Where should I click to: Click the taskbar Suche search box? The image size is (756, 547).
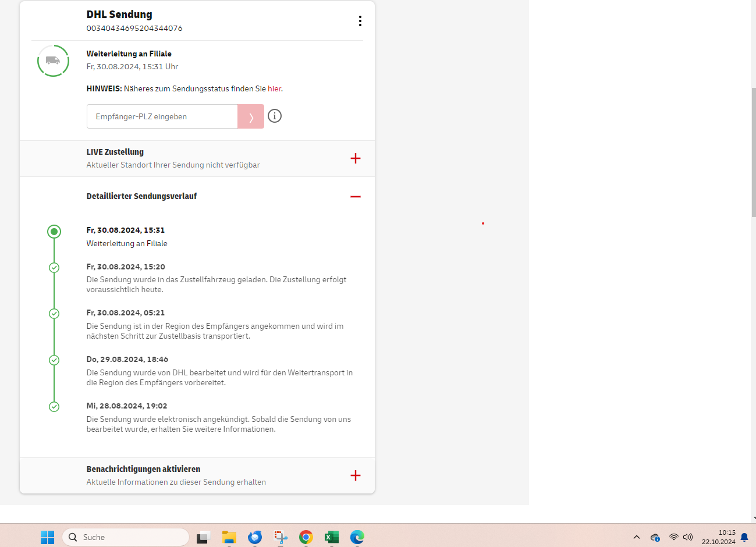(126, 537)
